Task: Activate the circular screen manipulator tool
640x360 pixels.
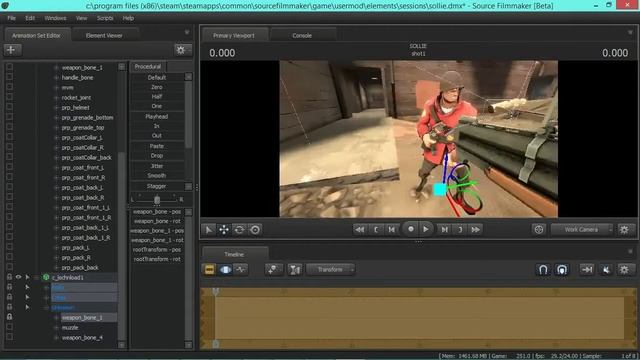Action: pyautogui.click(x=255, y=230)
